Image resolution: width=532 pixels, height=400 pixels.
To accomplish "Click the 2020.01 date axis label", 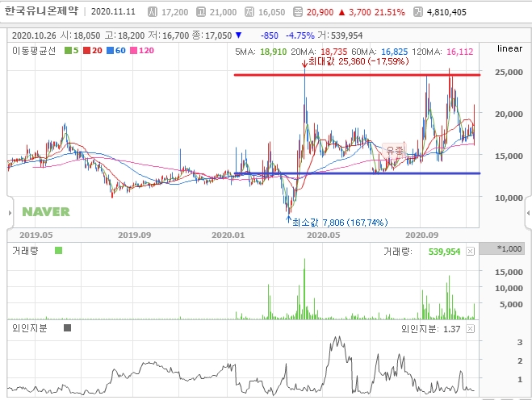I will (228, 235).
